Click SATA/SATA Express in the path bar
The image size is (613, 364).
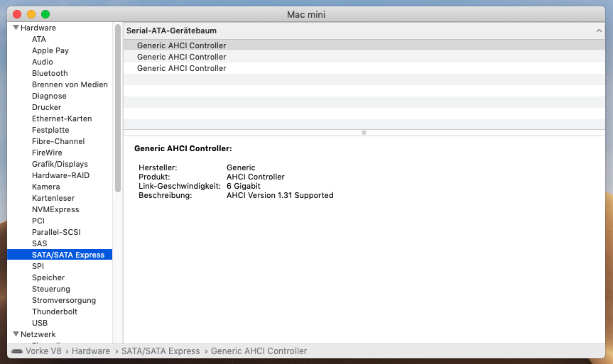(161, 351)
